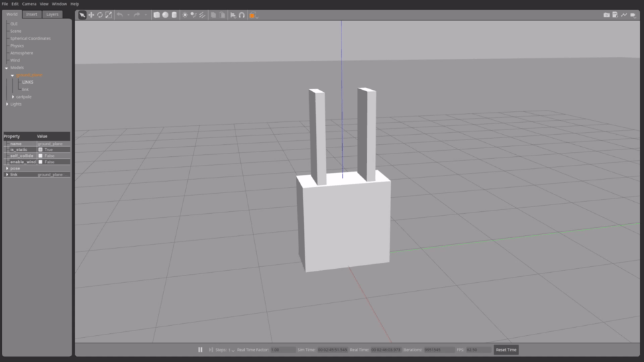Open the Steps count dropdown
This screenshot has width=644, height=362.
(x=233, y=351)
